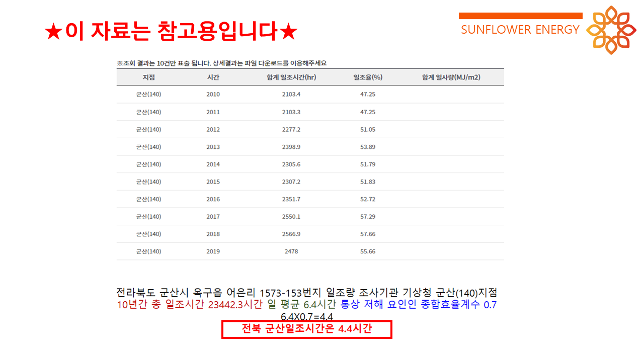This screenshot has width=644, height=362.
Task: Click sunshine hours value 2398.9
Action: tap(291, 147)
